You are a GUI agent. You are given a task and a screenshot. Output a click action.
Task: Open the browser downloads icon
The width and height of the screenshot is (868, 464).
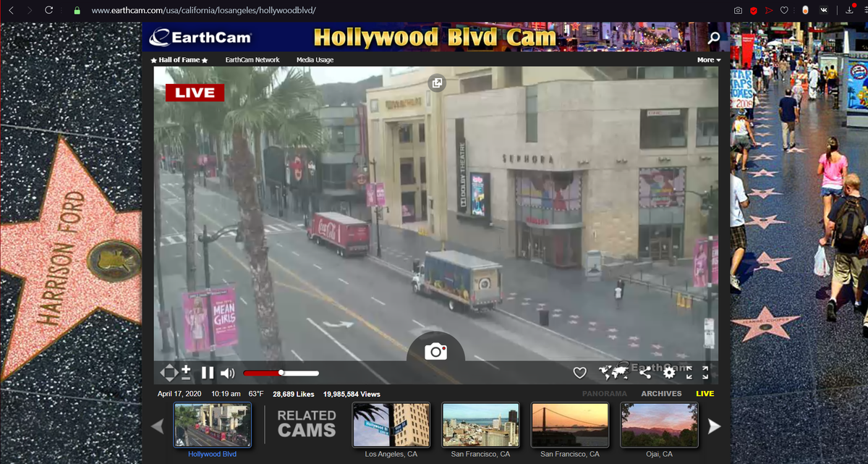[x=849, y=11]
